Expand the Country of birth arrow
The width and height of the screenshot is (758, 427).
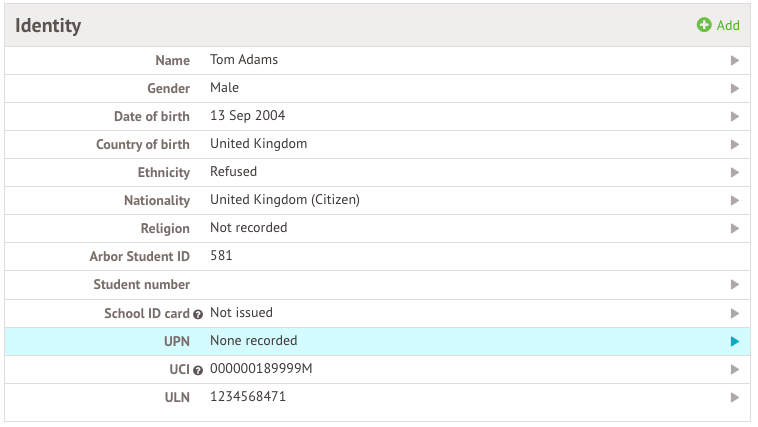pos(735,145)
